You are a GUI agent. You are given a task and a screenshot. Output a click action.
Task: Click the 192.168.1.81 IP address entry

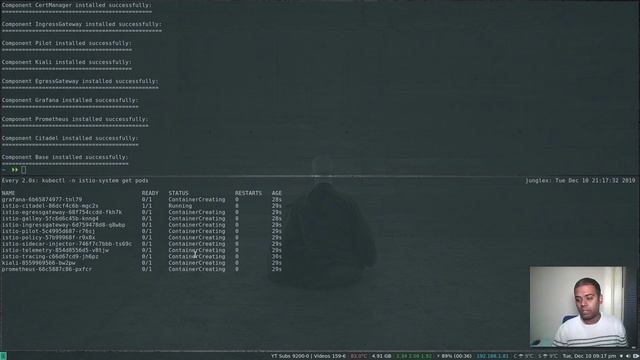(x=493, y=356)
